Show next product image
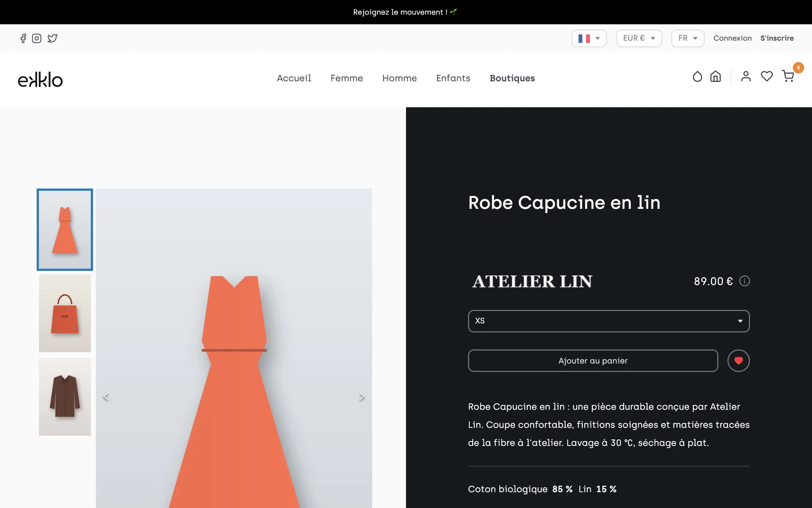Viewport: 812px width, 508px height. (362, 397)
